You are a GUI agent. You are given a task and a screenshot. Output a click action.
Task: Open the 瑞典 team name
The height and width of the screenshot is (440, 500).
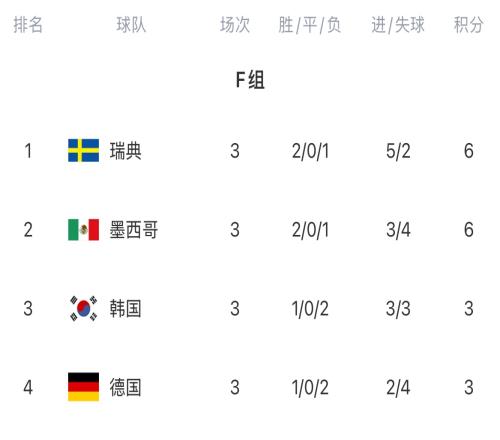(126, 151)
